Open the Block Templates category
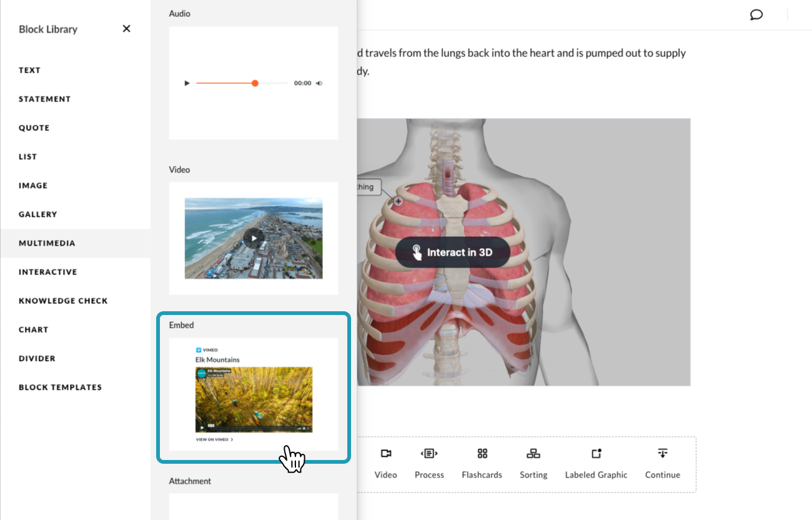 [60, 387]
